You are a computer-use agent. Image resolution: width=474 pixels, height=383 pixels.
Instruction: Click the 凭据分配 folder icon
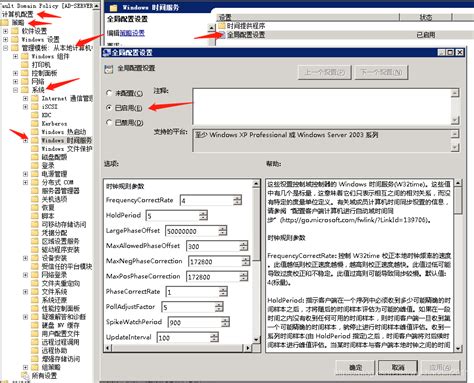(35, 233)
